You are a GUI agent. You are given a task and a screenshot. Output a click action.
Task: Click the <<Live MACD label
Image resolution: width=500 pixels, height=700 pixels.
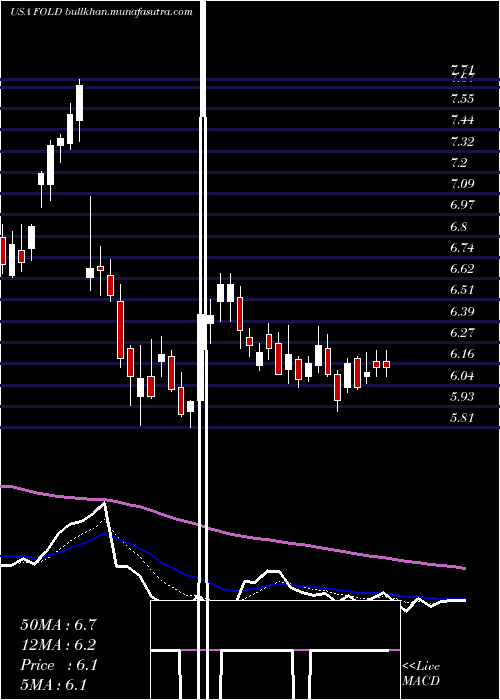421,674
